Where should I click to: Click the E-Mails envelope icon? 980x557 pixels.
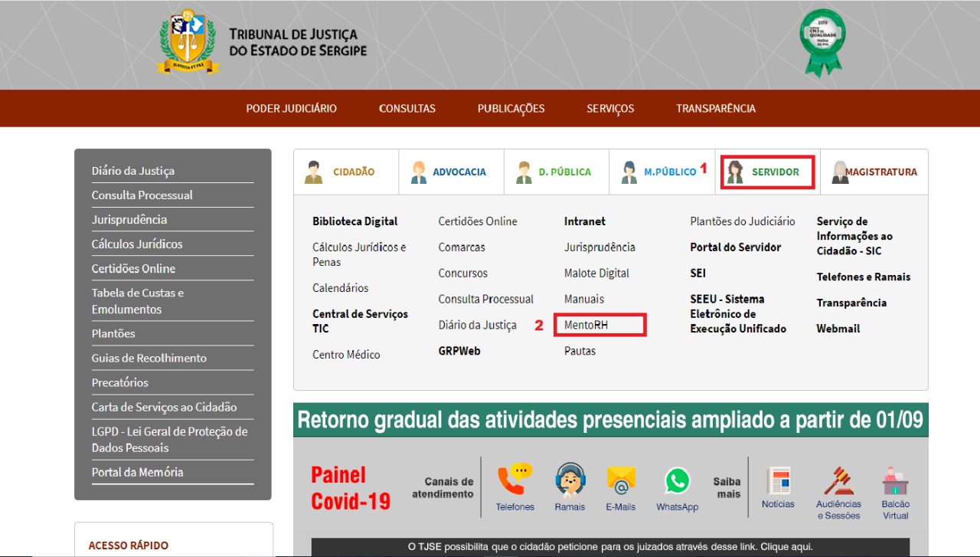click(621, 481)
